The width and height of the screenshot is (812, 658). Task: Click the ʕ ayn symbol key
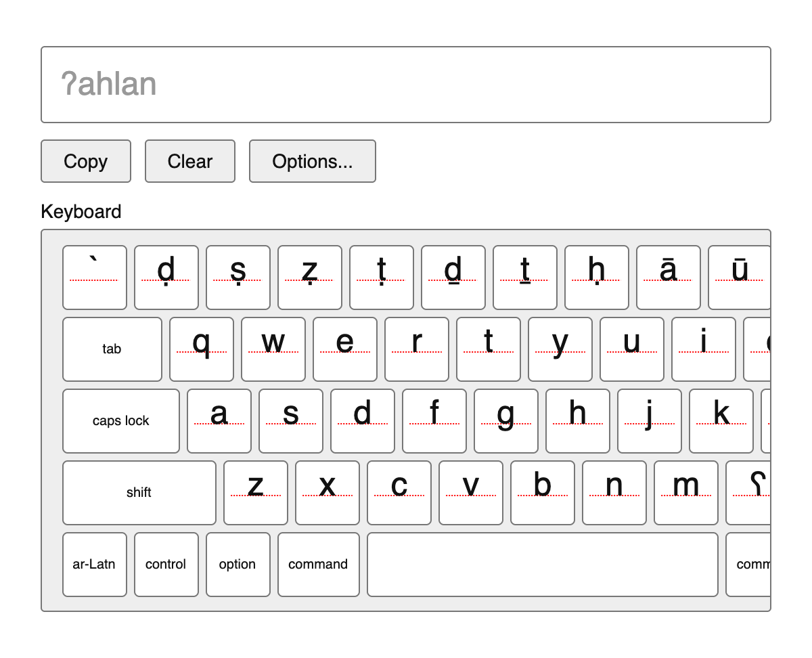[x=748, y=493]
